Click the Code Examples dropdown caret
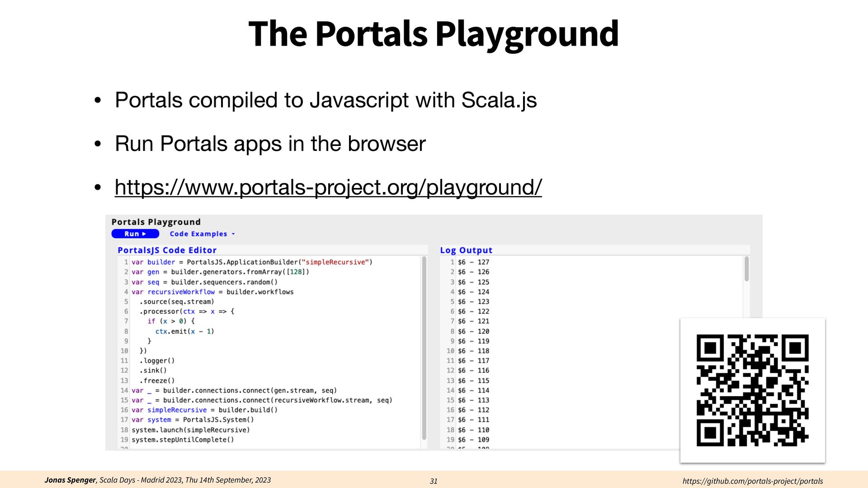868x488 pixels. point(233,234)
